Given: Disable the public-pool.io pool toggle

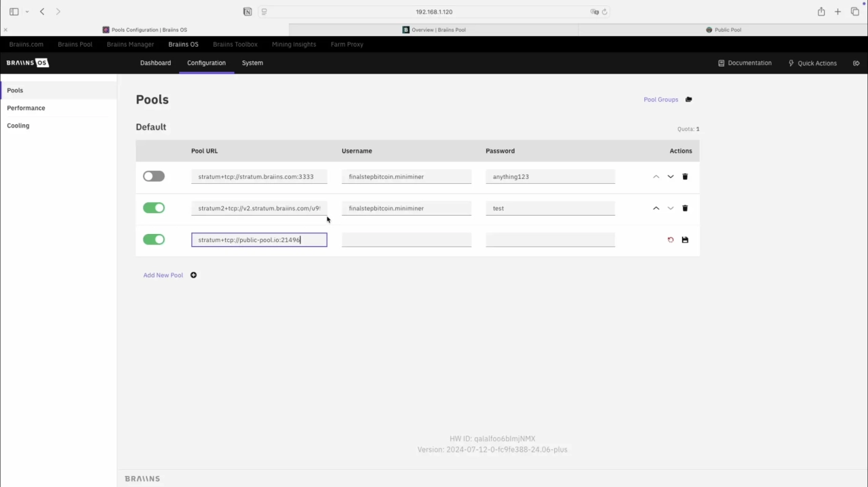Looking at the screenshot, I should 154,239.
